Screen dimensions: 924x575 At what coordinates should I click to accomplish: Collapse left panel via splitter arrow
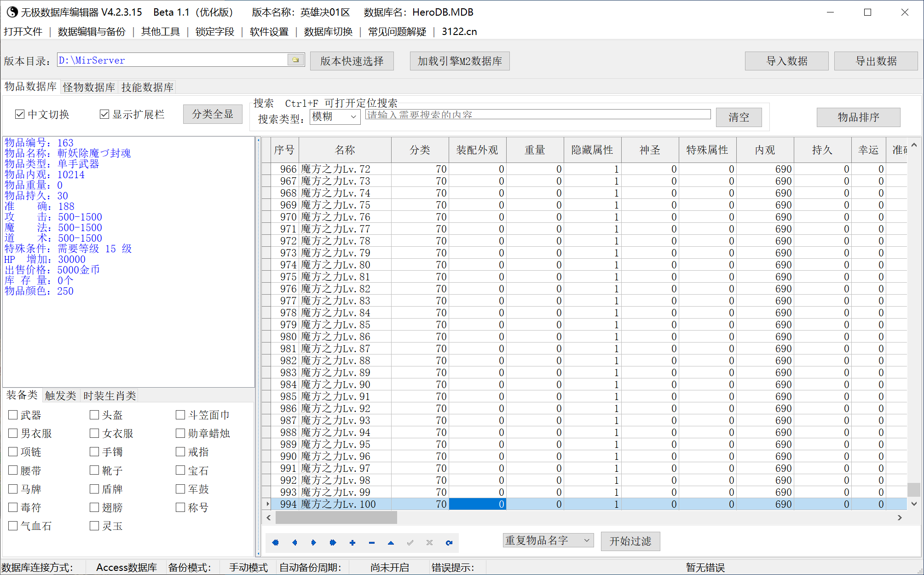point(258,140)
